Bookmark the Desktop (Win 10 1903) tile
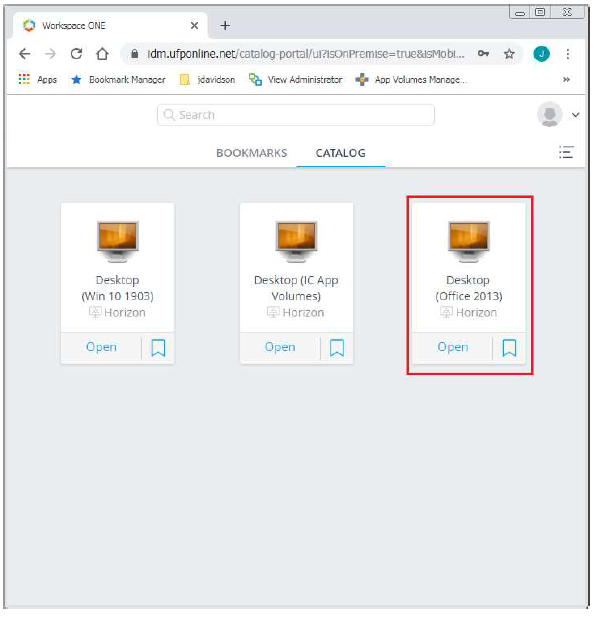Image resolution: width=609 pixels, height=628 pixels. [158, 348]
